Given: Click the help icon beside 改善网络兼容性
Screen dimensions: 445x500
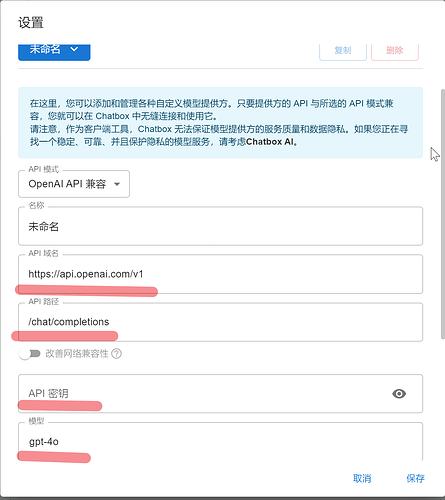Looking at the screenshot, I should [116, 353].
